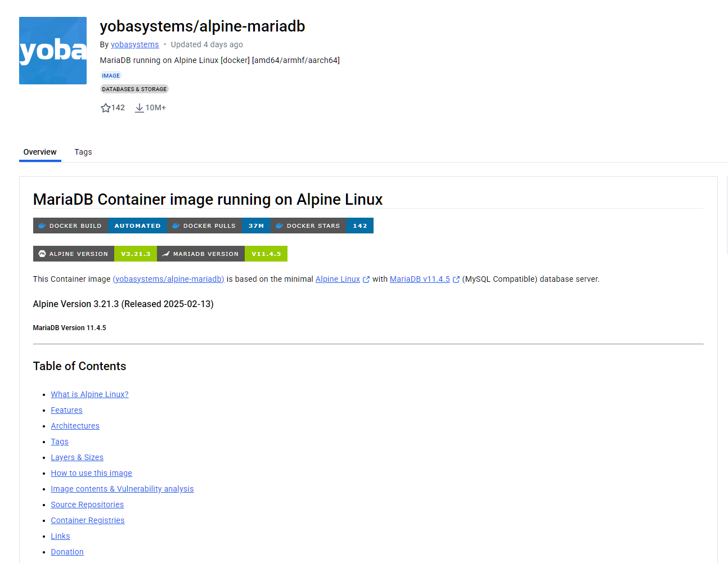Click the Docker Build Automated badge
Screen dimensions: 728x563
[100, 226]
